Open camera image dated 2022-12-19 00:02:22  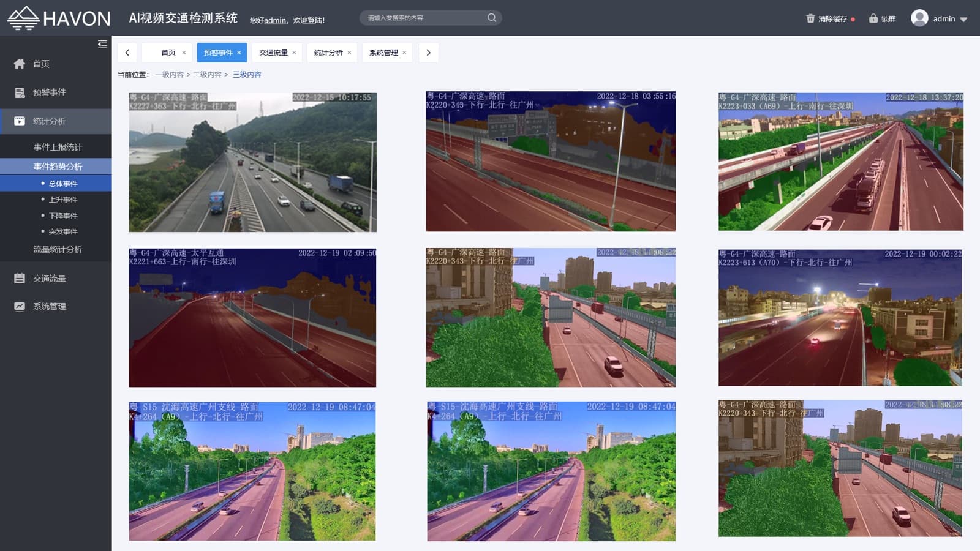coord(840,317)
